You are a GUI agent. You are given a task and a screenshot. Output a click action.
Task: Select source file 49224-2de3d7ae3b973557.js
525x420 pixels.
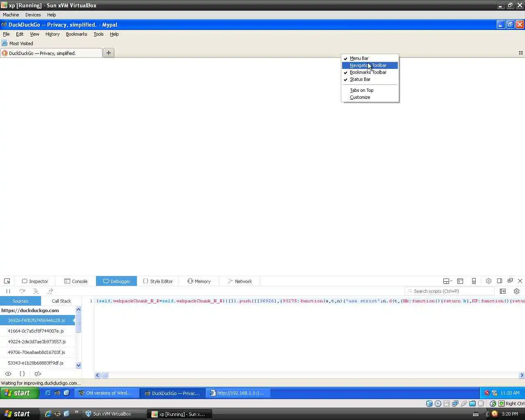coord(37,342)
